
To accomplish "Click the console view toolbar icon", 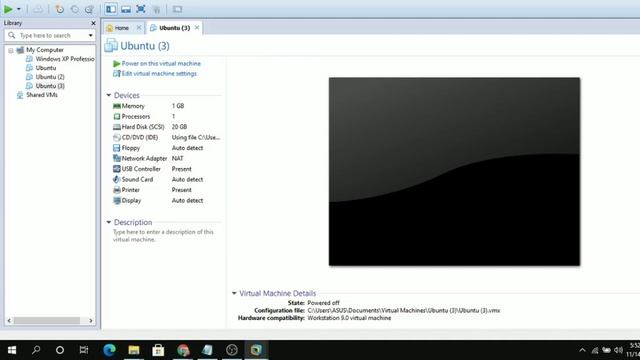I will pos(177,9).
